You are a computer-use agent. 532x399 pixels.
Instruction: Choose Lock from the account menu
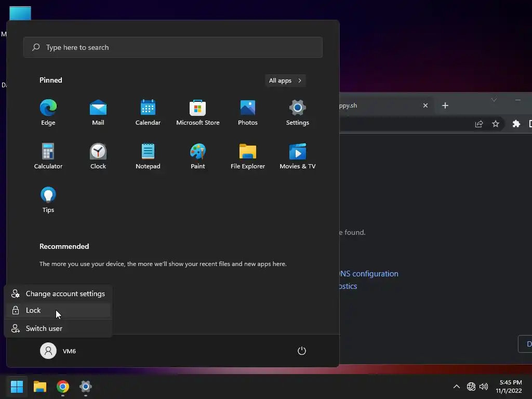click(58, 310)
